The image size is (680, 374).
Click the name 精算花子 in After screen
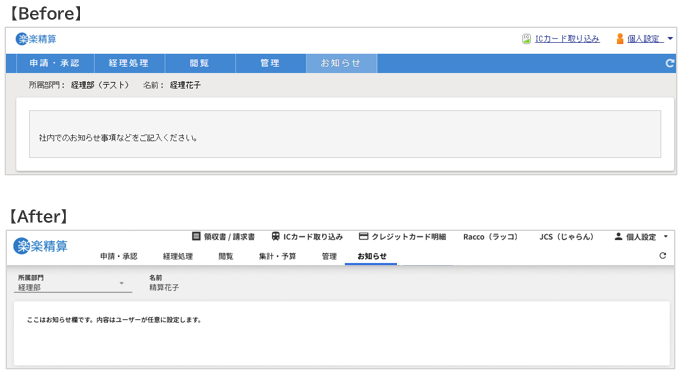(x=164, y=287)
